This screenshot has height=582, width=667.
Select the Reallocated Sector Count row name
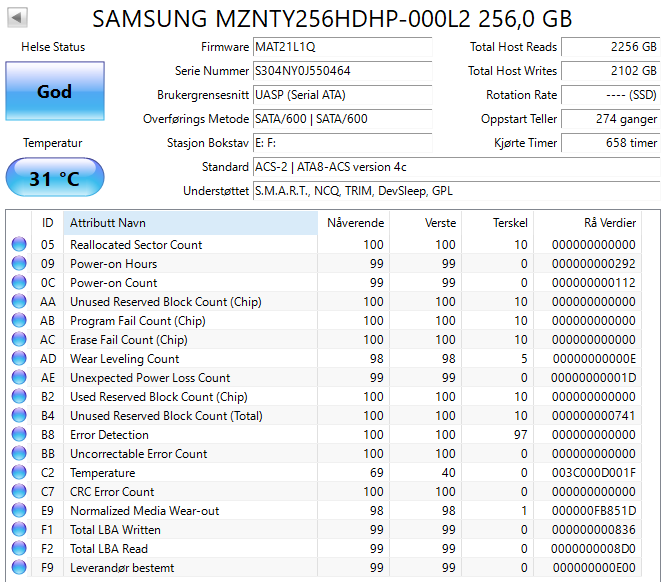(136, 245)
